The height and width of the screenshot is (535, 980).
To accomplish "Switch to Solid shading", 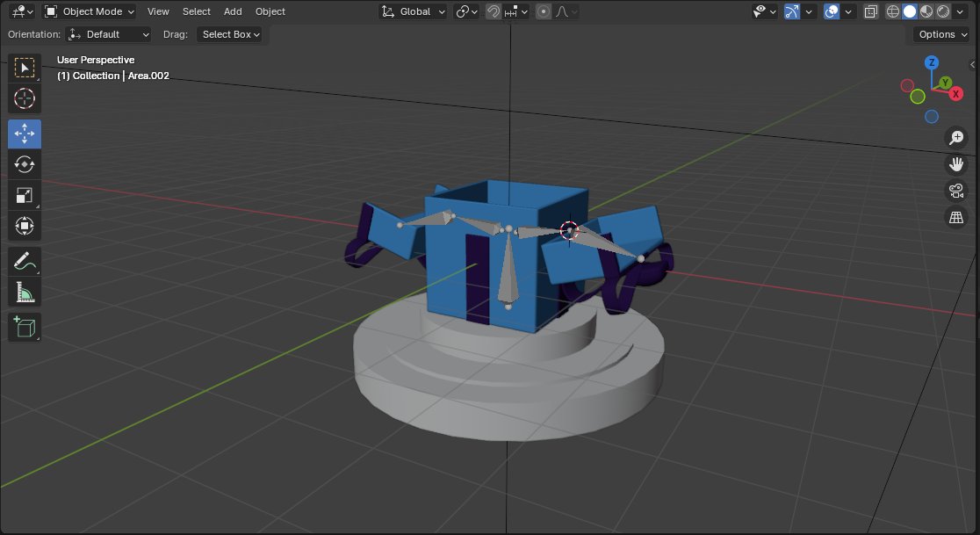I will (910, 11).
